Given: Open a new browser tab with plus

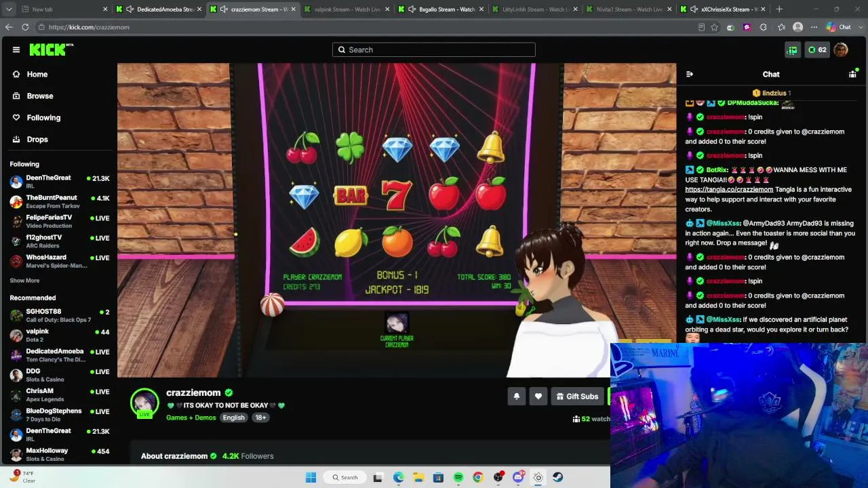Looking at the screenshot, I should (779, 9).
